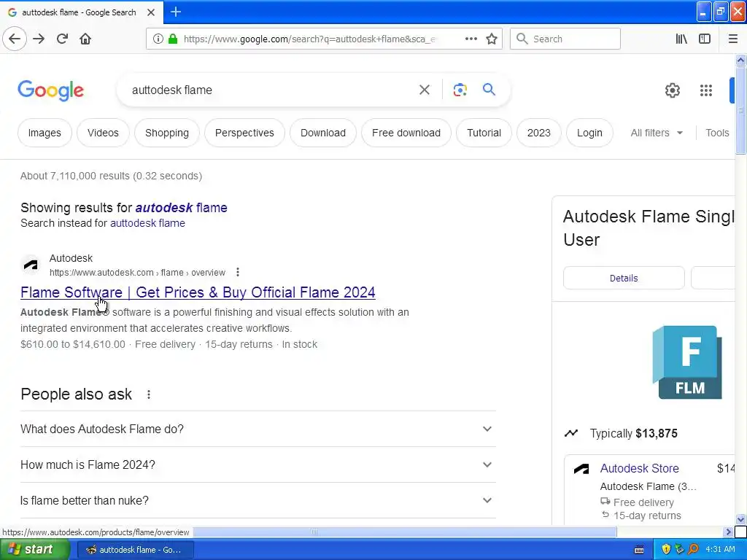Bookmark this page with the star icon
Image resolution: width=747 pixels, height=560 pixels.
click(492, 39)
